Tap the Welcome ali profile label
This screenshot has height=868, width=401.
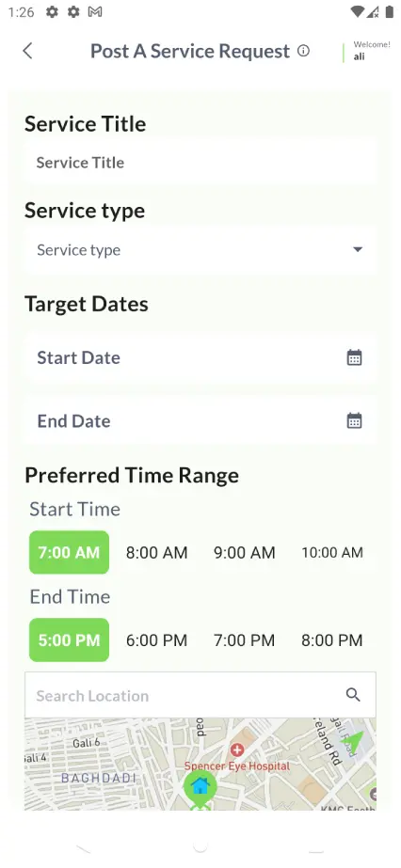pos(371,51)
